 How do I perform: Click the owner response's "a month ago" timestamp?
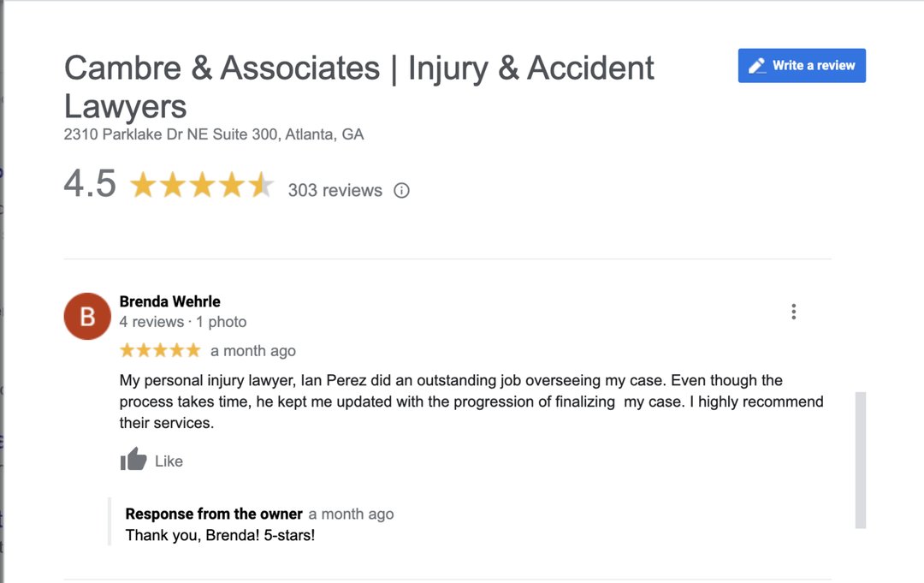pyautogui.click(x=351, y=514)
